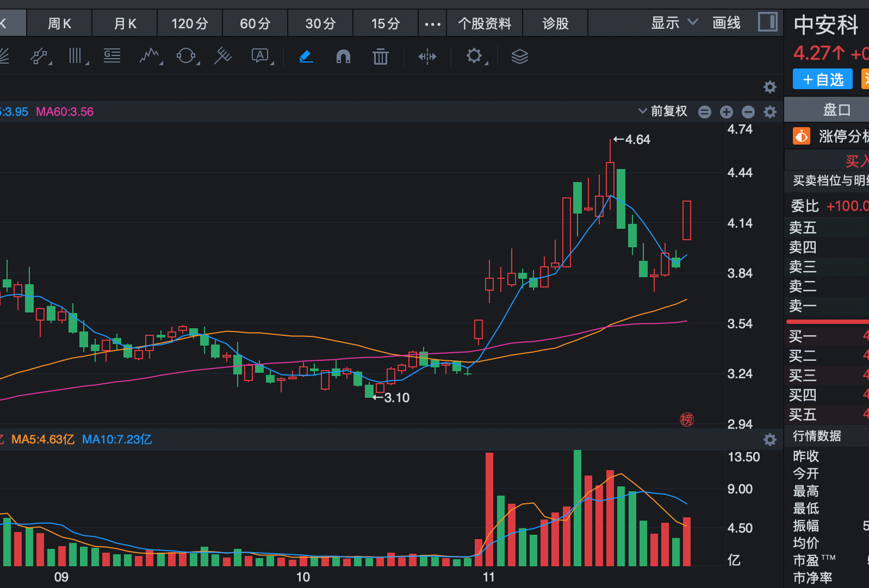Select the 卖五 order row

tap(827, 227)
